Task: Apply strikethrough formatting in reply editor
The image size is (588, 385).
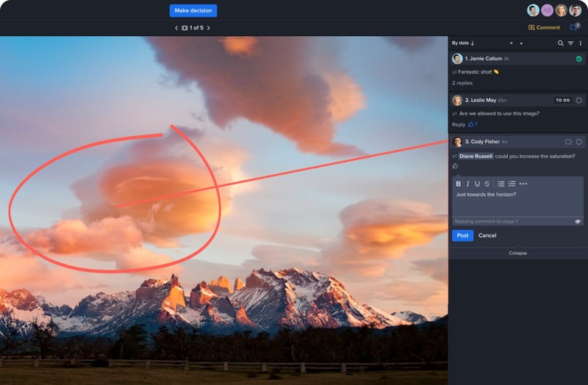Action: pyautogui.click(x=487, y=184)
